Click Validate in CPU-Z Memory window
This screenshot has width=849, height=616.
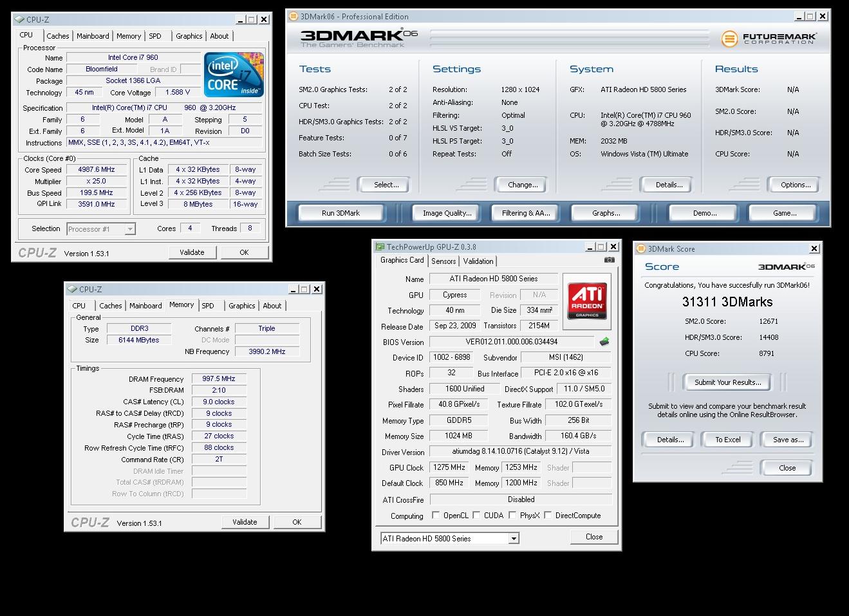coord(245,522)
